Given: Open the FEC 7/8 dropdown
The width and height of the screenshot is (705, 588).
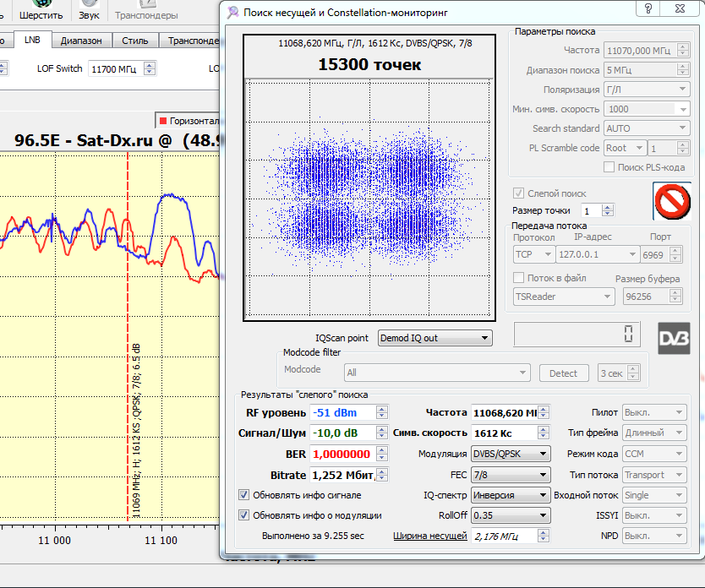Looking at the screenshot, I should (511, 475).
